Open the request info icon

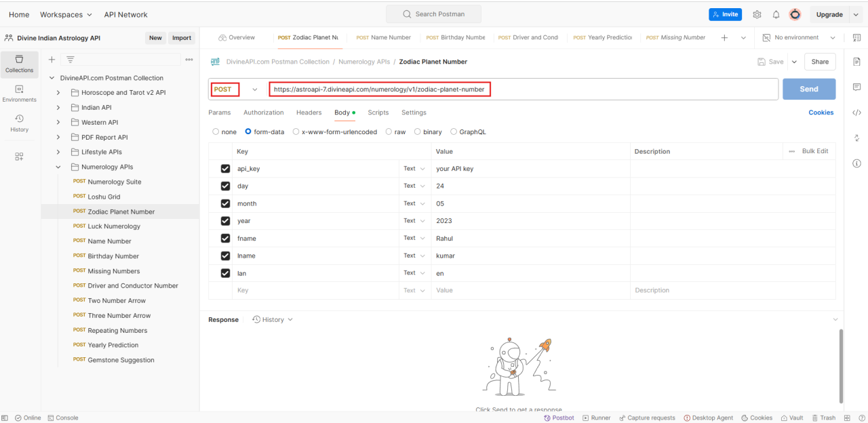pos(856,163)
